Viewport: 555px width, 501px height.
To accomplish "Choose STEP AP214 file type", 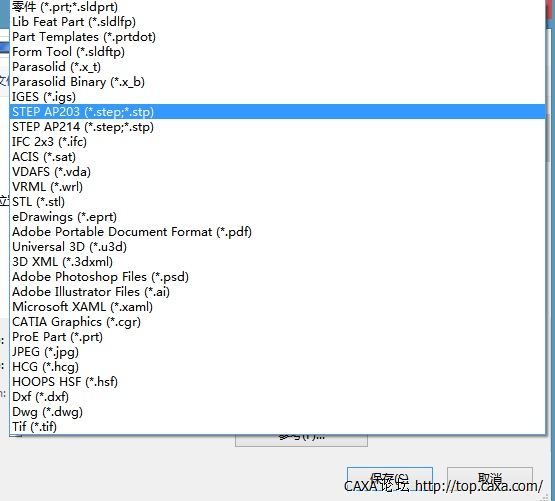I will click(278, 127).
